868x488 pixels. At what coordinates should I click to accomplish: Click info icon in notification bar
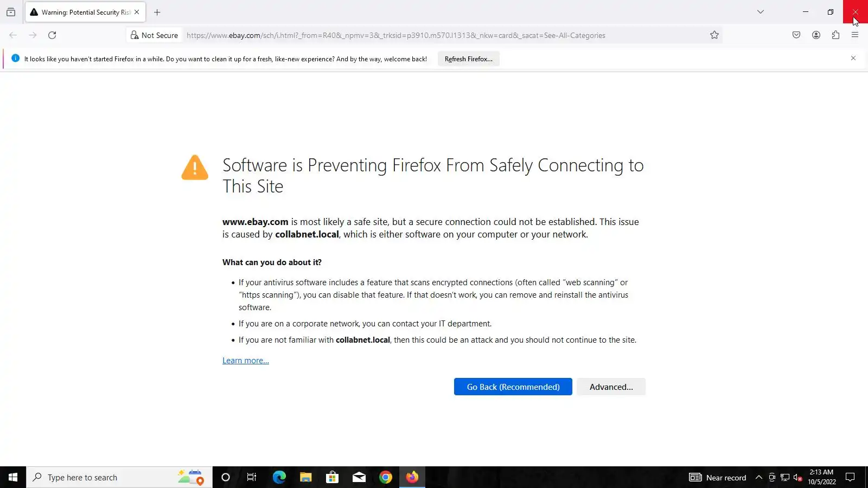pyautogui.click(x=15, y=59)
